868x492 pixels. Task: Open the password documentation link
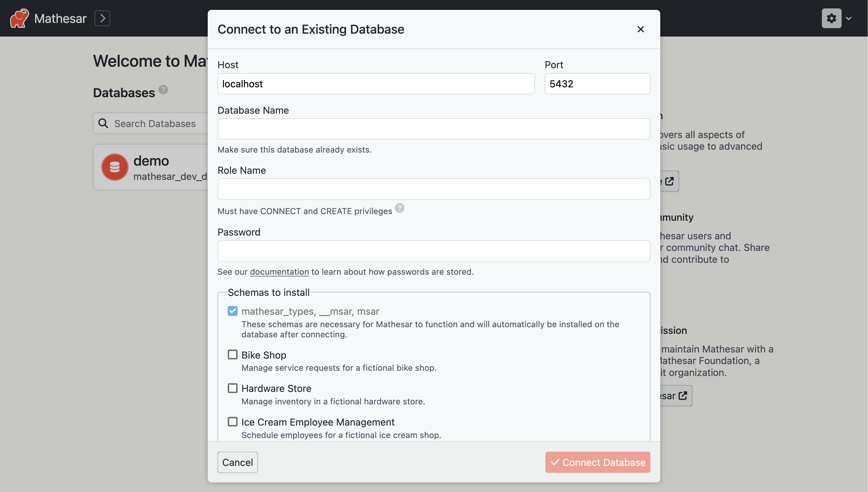(279, 272)
